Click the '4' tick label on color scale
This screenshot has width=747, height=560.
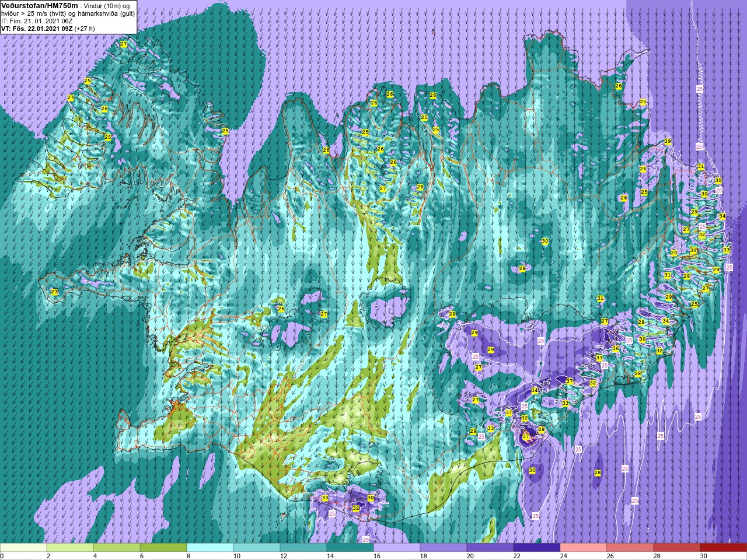coord(95,556)
